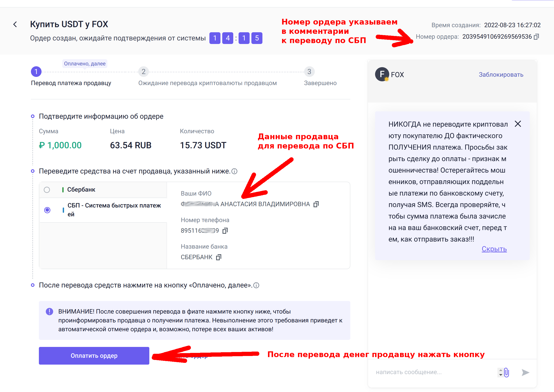Copy the seller's phone number
554x392 pixels.
[225, 231]
